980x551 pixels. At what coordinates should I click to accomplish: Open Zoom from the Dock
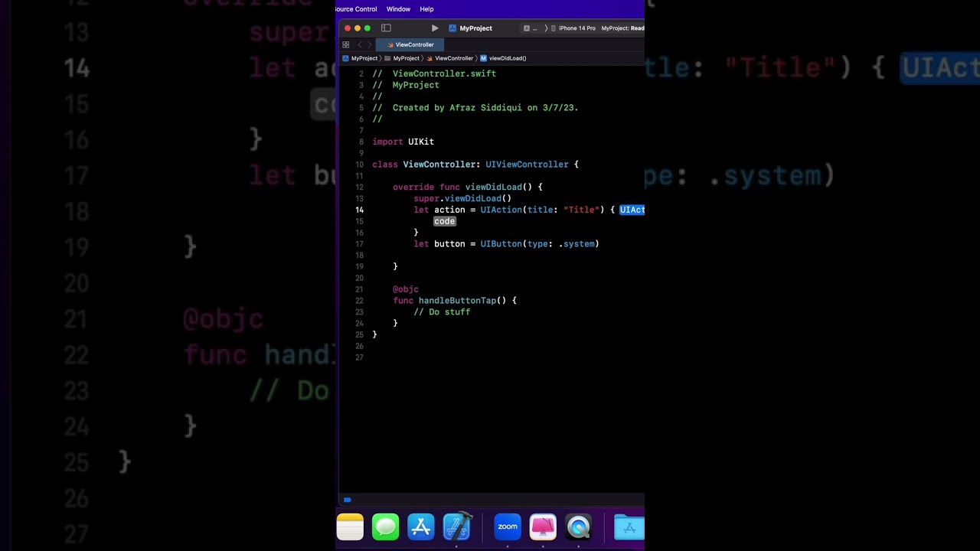tap(508, 527)
